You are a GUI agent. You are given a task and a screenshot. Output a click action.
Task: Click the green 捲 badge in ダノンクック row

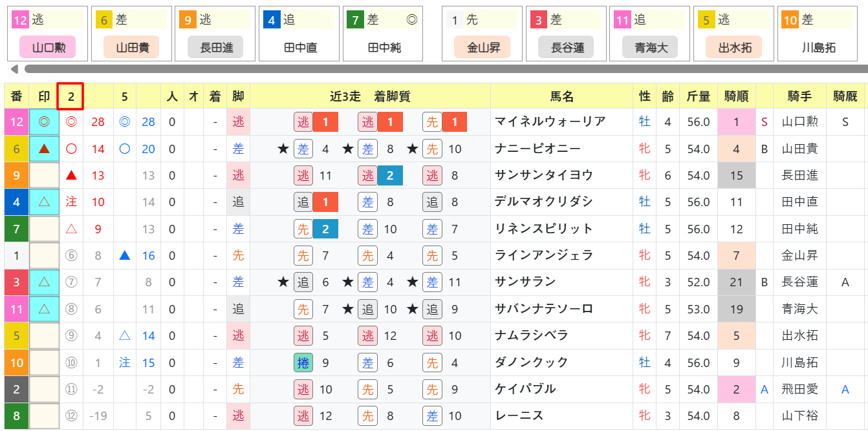tap(303, 363)
